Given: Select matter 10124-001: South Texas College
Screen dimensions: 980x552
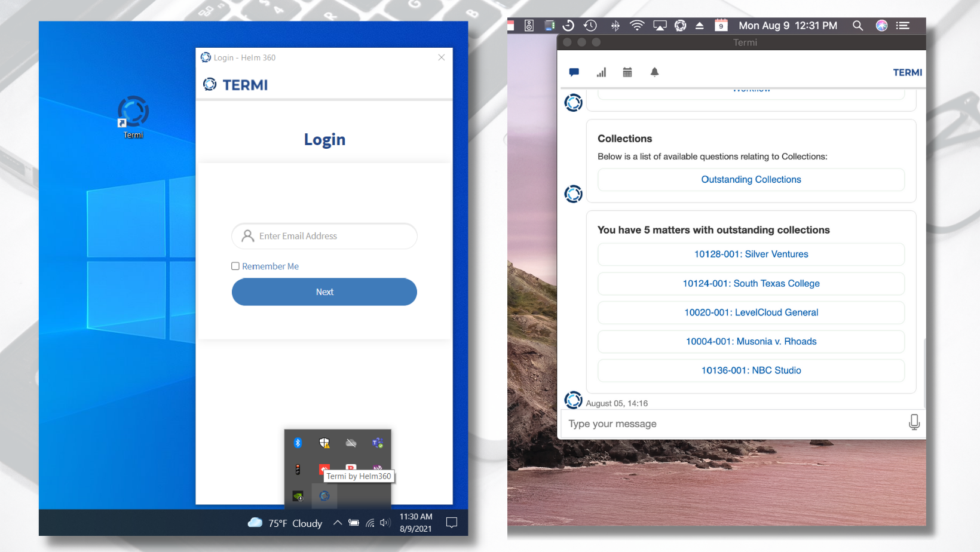Looking at the screenshot, I should coord(751,284).
